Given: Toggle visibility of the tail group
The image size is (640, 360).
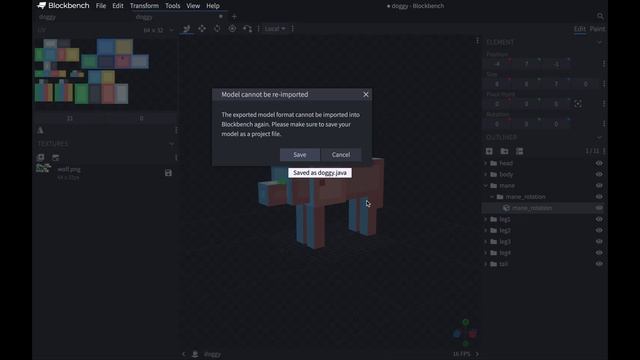Looking at the screenshot, I should [599, 264].
